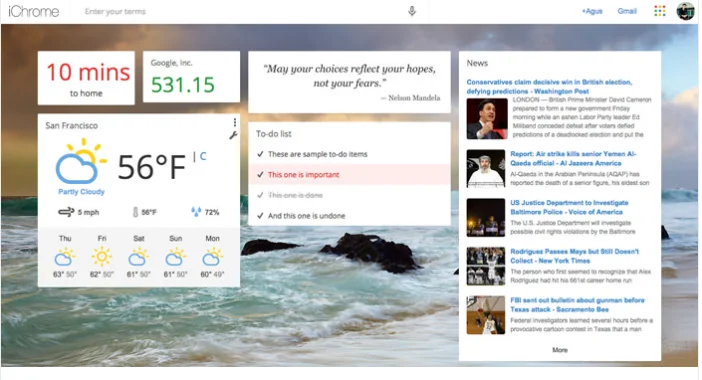Click the 72% humidity value
Viewport: 702px width, 380px height.
click(212, 212)
